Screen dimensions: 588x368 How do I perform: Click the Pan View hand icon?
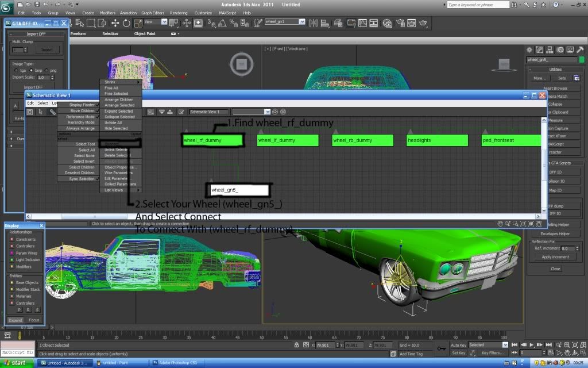pos(567,352)
